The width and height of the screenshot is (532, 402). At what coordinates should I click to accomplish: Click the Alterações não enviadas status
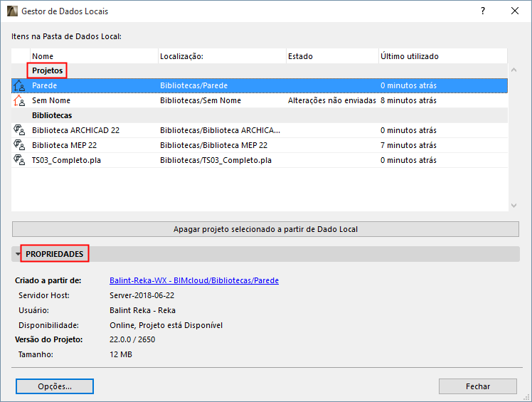[x=332, y=100]
